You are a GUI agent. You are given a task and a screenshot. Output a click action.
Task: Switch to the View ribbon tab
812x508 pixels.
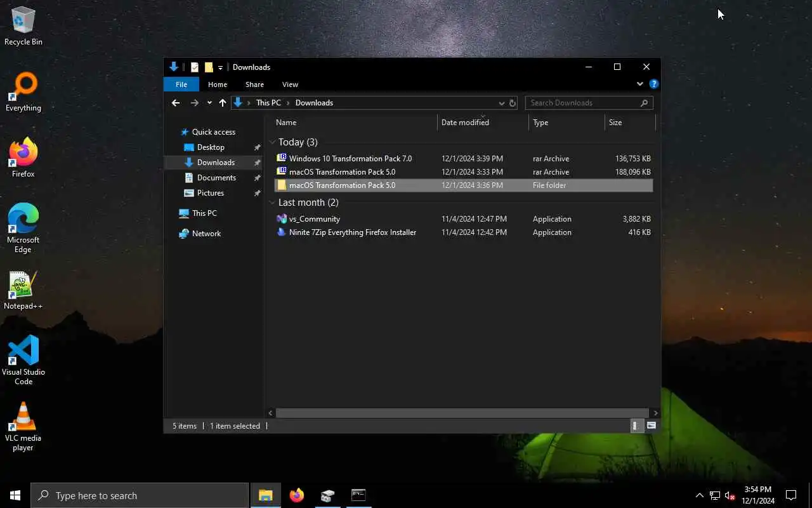tap(290, 84)
